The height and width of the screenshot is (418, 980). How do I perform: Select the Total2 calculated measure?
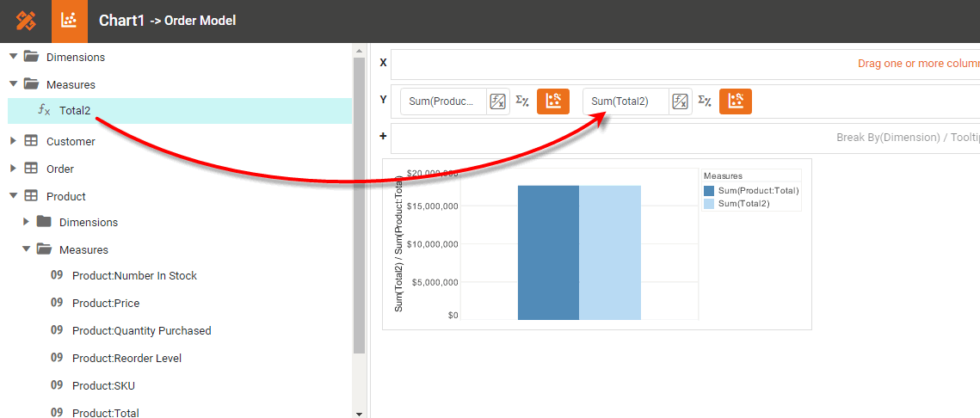coord(75,110)
